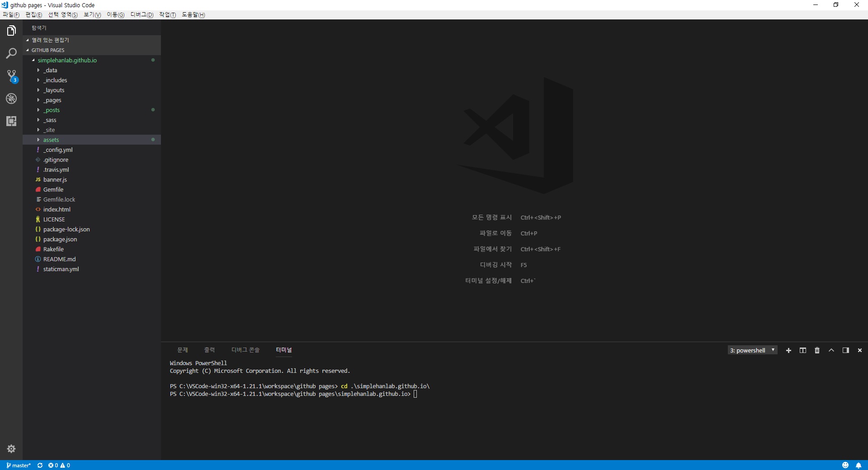Image resolution: width=868 pixels, height=470 pixels.
Task: Split the terminal panel
Action: point(803,350)
